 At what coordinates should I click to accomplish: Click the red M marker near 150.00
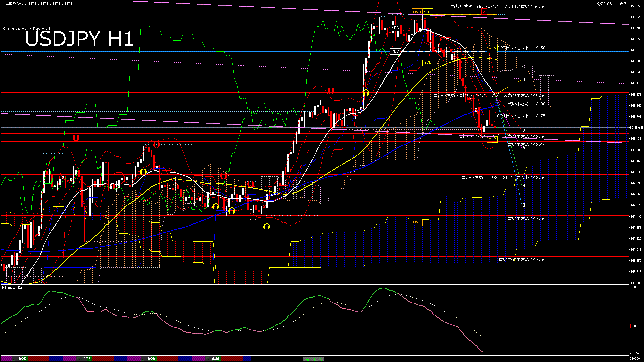(484, 12)
